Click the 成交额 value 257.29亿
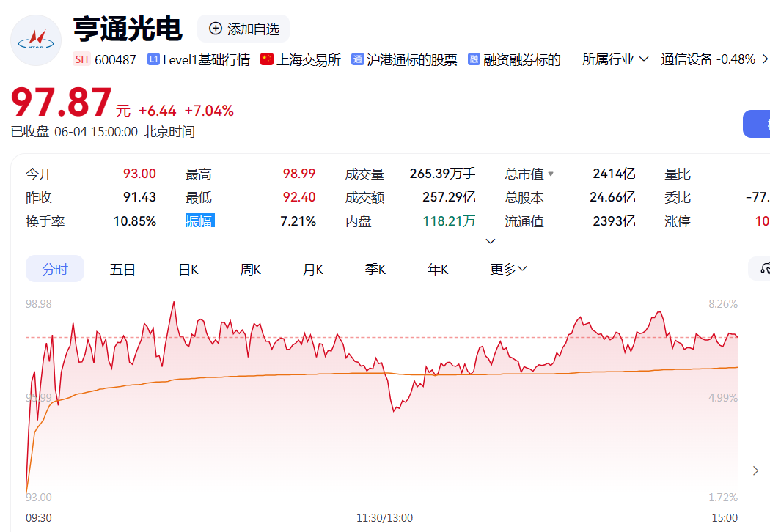770x532 pixels. tap(449, 197)
